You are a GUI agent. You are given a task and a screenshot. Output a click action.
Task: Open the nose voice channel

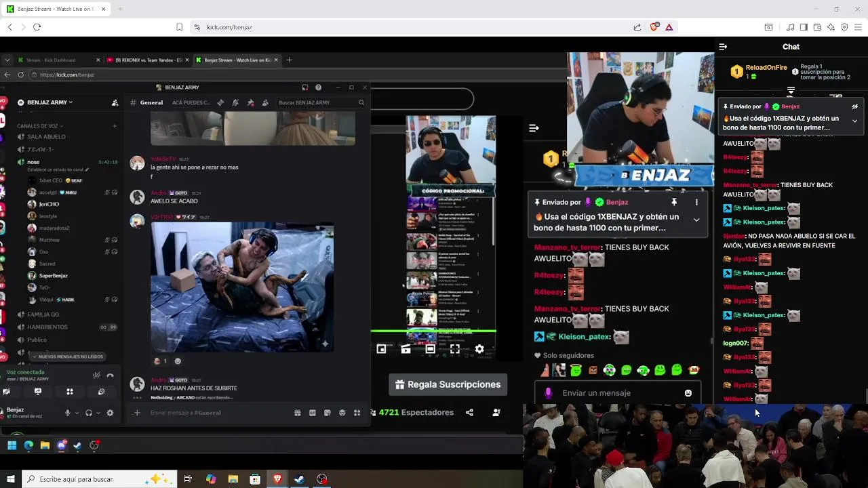tap(33, 162)
